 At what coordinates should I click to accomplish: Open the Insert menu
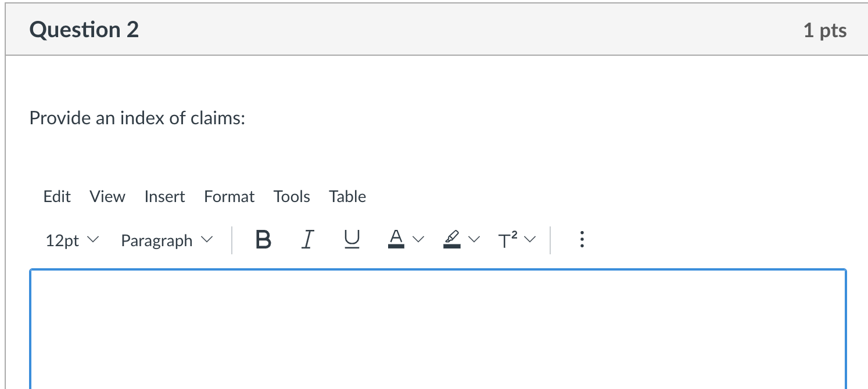pos(164,197)
